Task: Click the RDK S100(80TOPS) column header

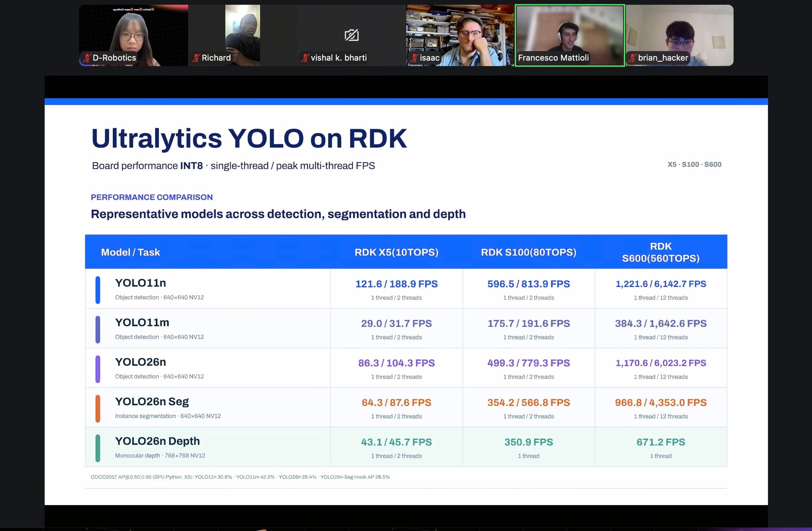Action: [529, 252]
